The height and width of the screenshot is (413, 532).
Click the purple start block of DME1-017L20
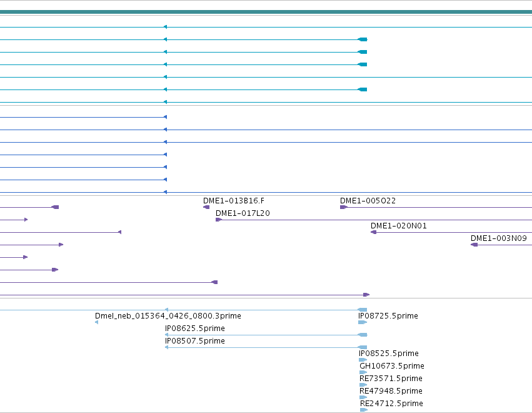click(219, 220)
